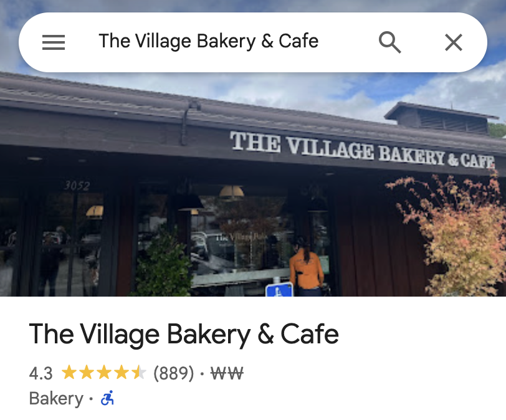Screen dimensions: 506x420
Task: Select the Bakery category label
Action: [x=56, y=399]
